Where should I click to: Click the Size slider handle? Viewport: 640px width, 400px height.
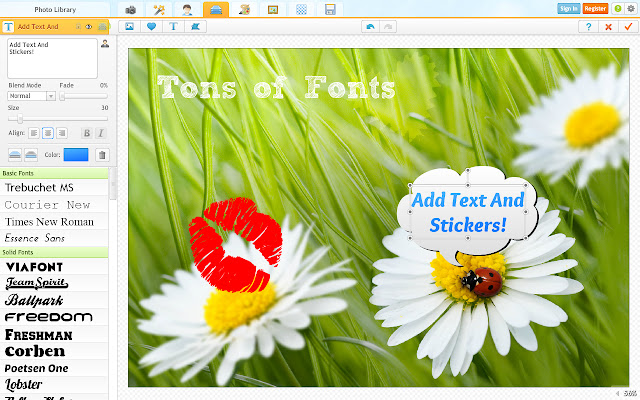click(20, 119)
